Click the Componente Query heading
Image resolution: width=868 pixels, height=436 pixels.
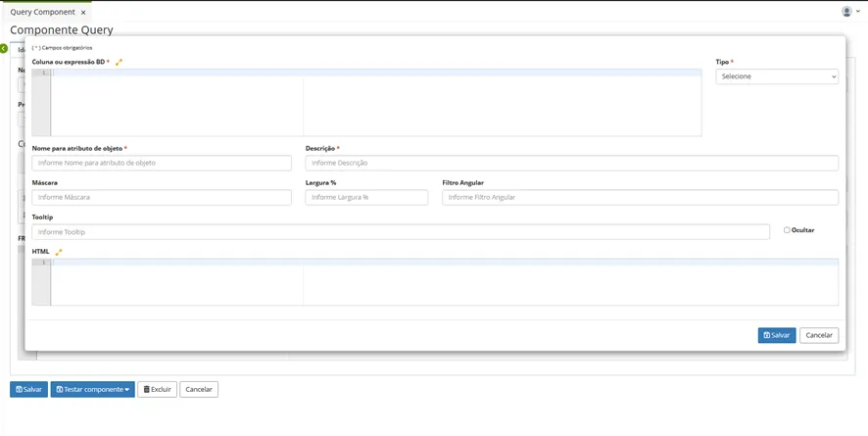click(62, 29)
